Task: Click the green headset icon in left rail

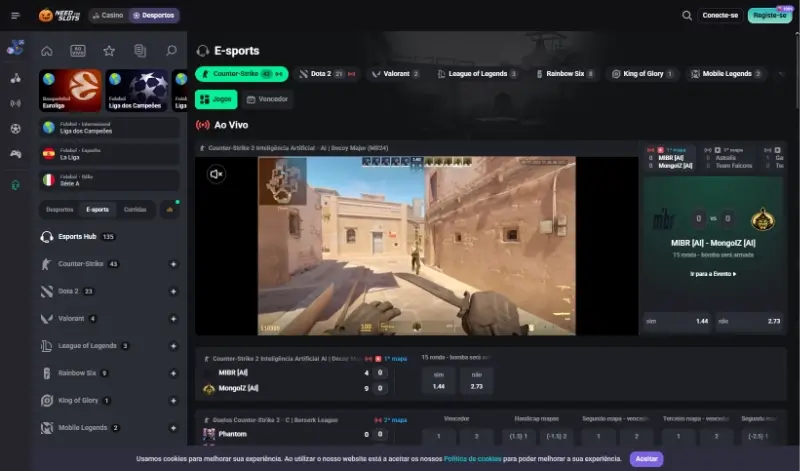Action: [x=16, y=185]
